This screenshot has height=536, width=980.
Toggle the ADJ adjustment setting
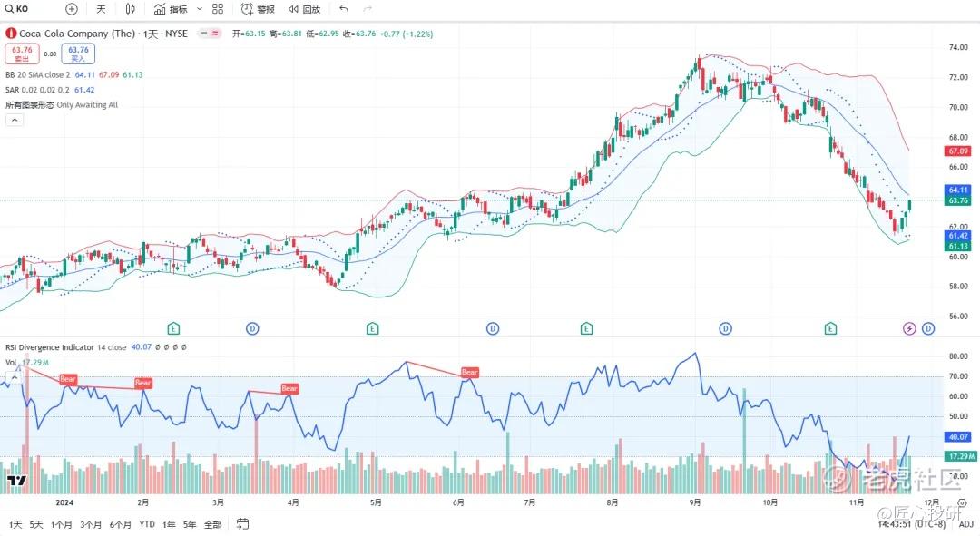point(965,525)
